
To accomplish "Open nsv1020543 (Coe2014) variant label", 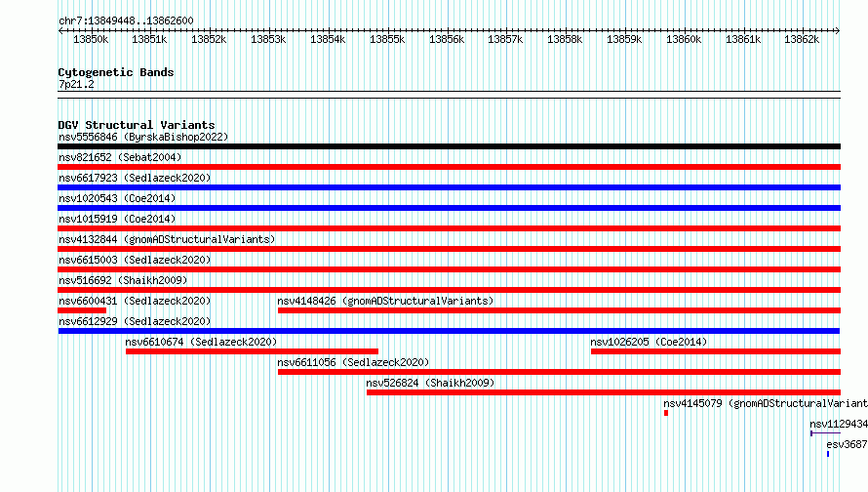I will 117,198.
